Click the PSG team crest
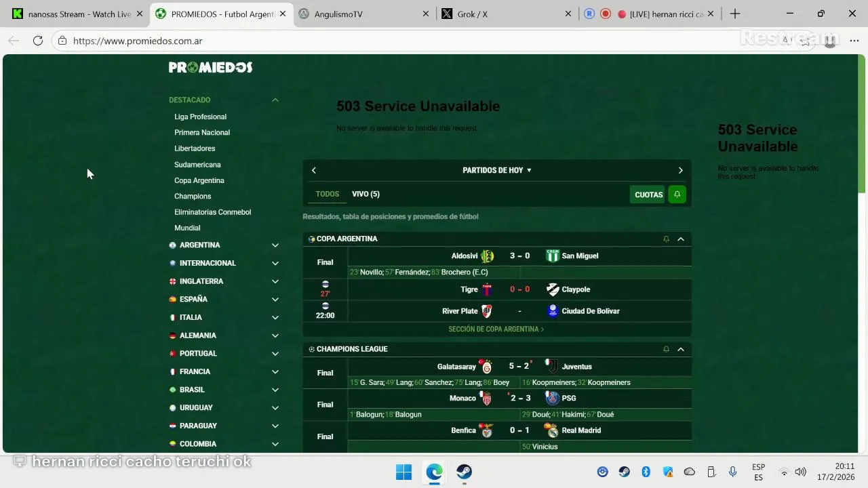 pos(553,399)
